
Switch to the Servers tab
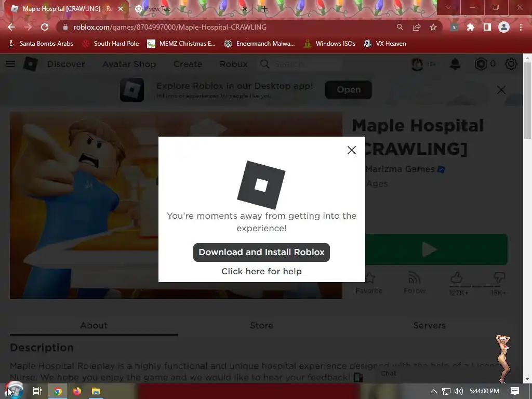[x=429, y=325]
